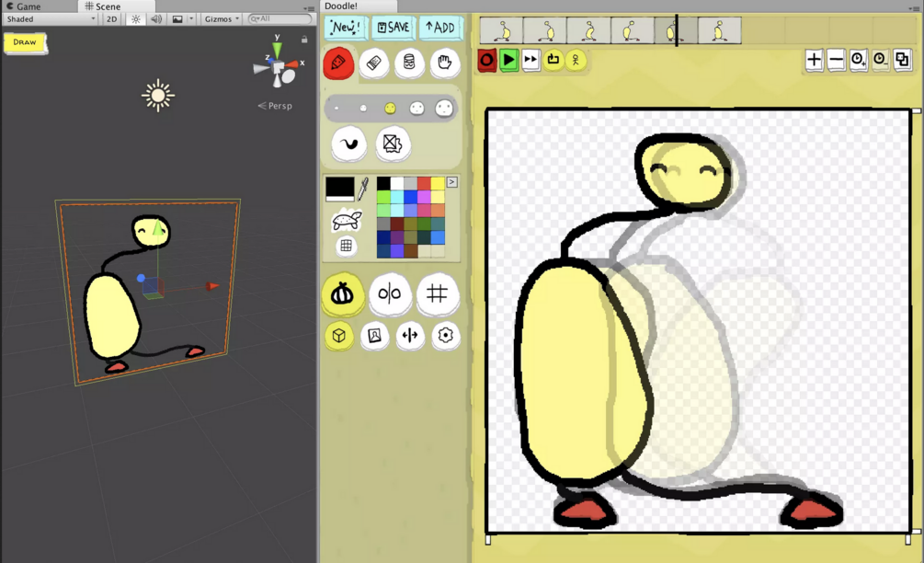Click the SAVE button
924x563 pixels.
pyautogui.click(x=394, y=27)
